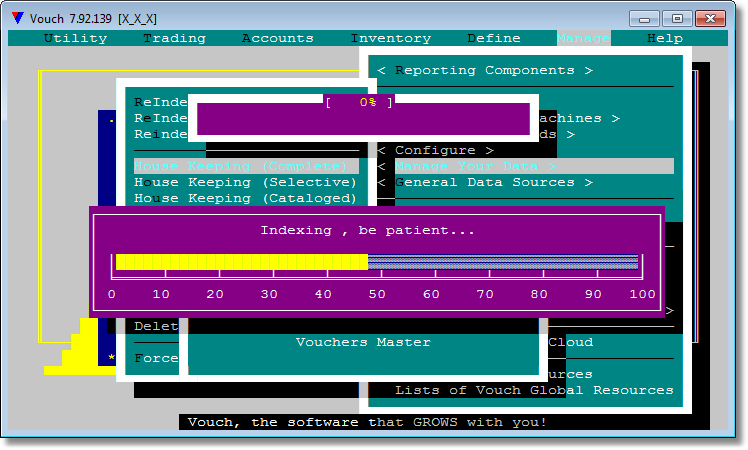Maximize the Vouch window

tap(677, 19)
